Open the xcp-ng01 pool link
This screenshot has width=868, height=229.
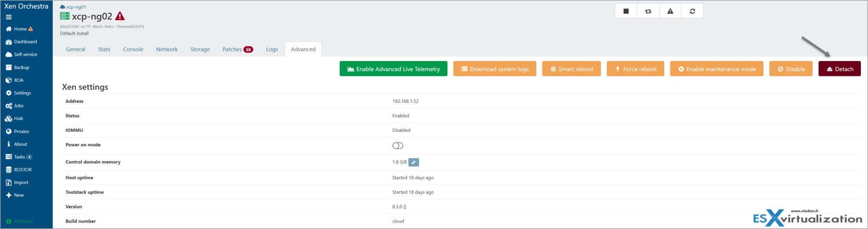coord(76,7)
